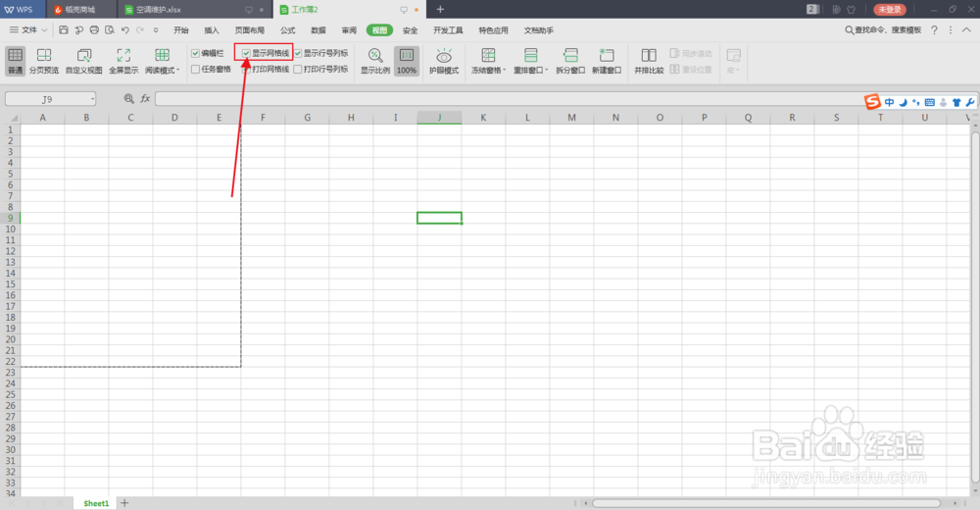Click the skin (shirt) icon in title bar
Viewport: 980px width, 510px height.
pyautogui.click(x=852, y=10)
